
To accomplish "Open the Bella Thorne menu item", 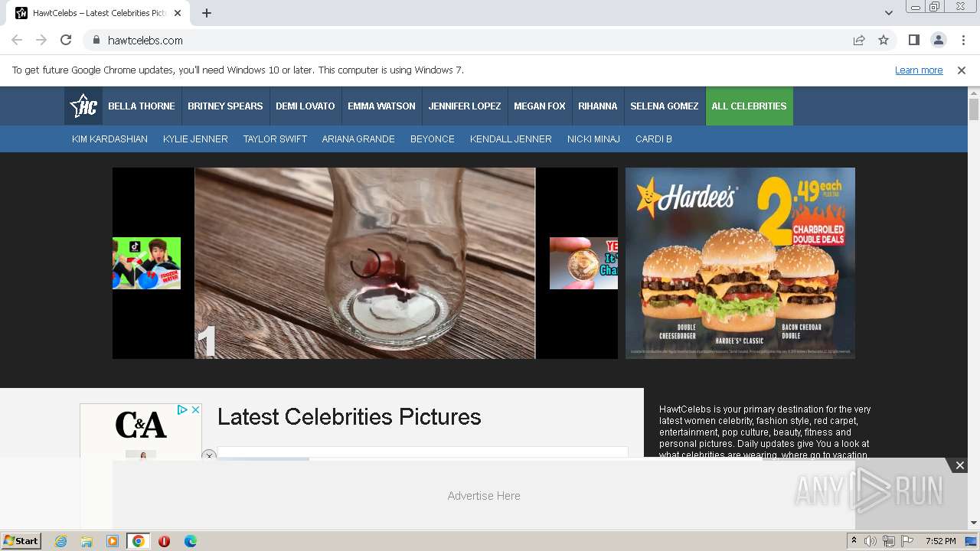I will click(x=142, y=106).
